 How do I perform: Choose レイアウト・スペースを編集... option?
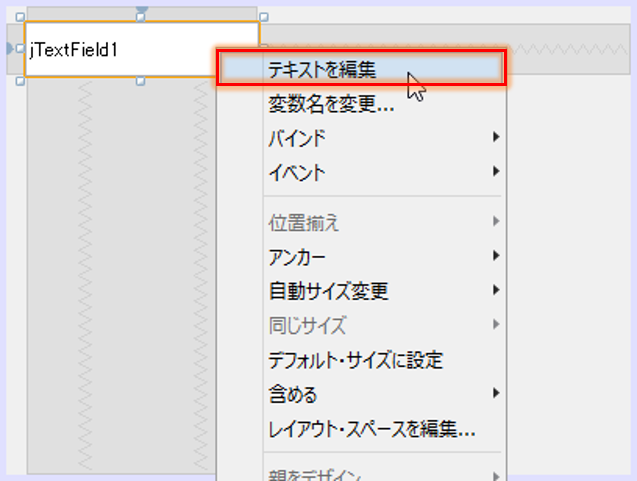(371, 429)
